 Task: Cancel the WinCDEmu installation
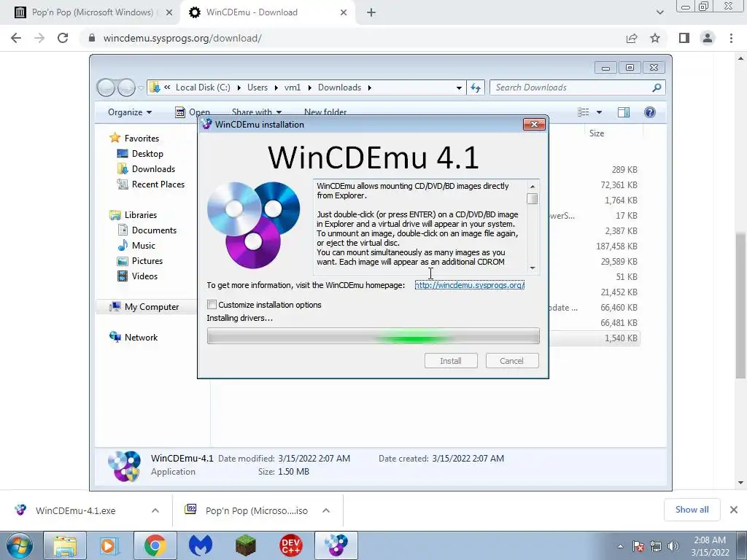(x=511, y=360)
